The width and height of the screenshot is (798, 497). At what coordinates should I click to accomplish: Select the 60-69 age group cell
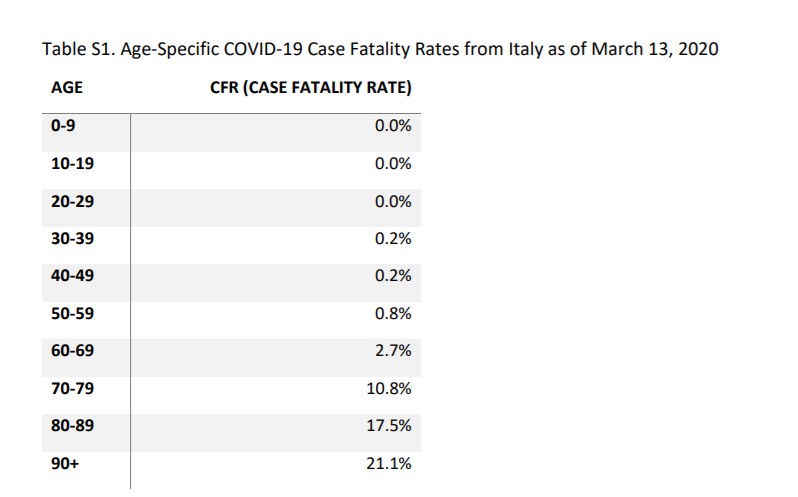(x=71, y=351)
